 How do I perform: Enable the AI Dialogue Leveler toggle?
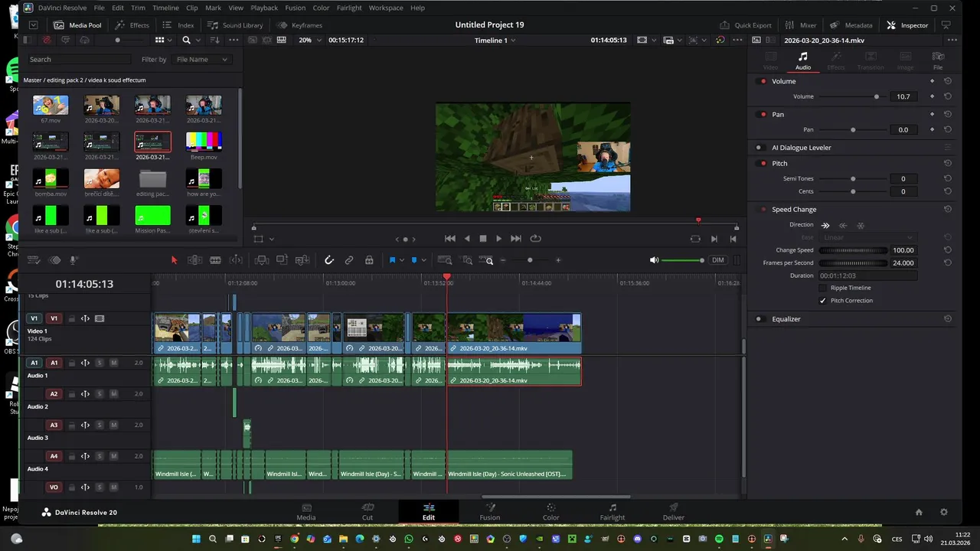click(760, 148)
